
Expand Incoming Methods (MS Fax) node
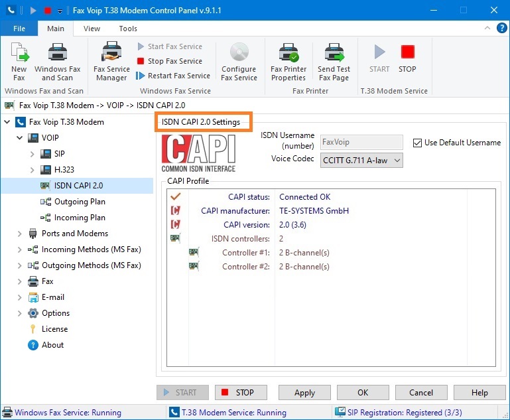19,249
